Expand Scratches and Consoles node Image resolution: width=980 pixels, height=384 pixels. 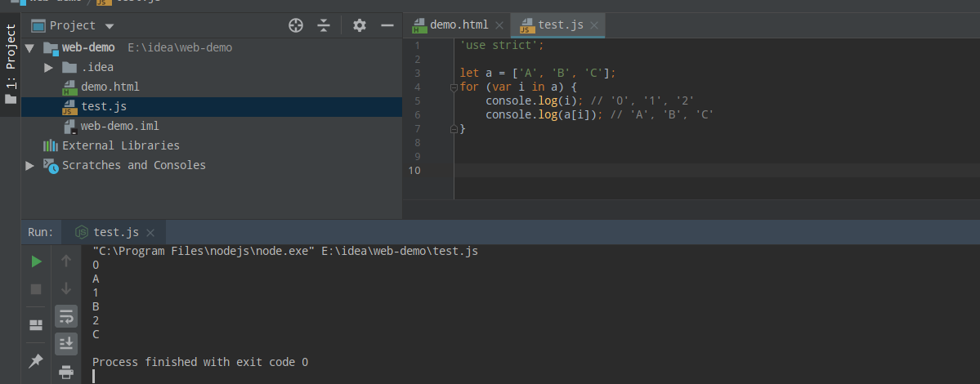(29, 166)
